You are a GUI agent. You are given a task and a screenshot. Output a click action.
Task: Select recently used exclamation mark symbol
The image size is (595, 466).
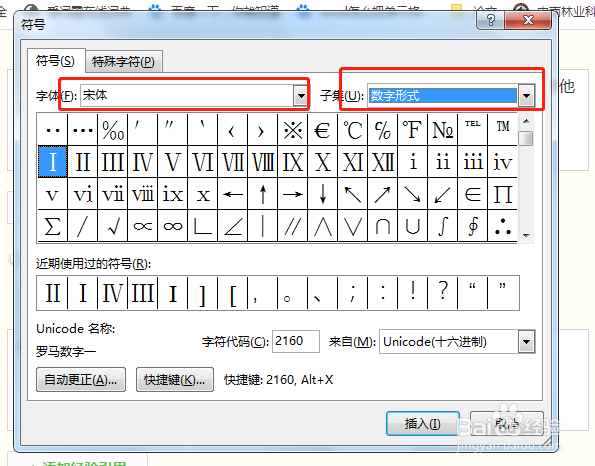click(x=412, y=293)
